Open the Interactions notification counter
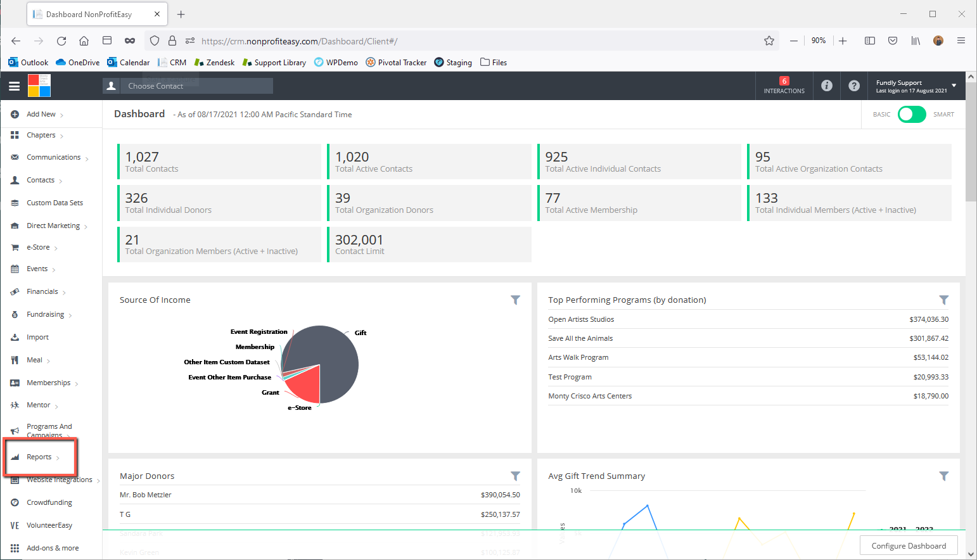977x560 pixels. tap(784, 86)
